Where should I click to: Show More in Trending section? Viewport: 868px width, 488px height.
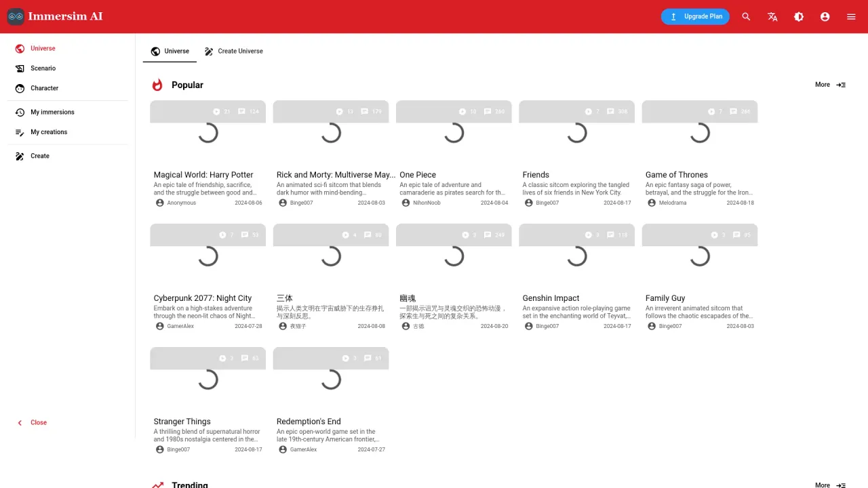[x=830, y=485]
